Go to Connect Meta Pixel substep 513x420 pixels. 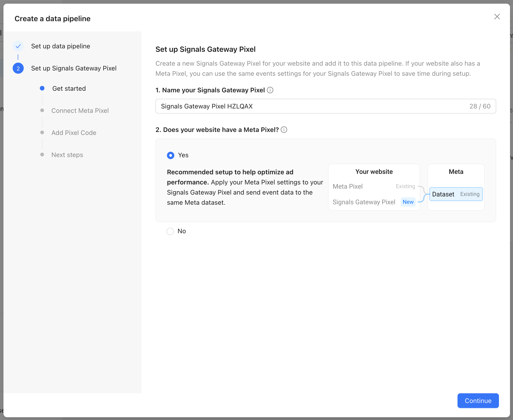pyautogui.click(x=80, y=111)
